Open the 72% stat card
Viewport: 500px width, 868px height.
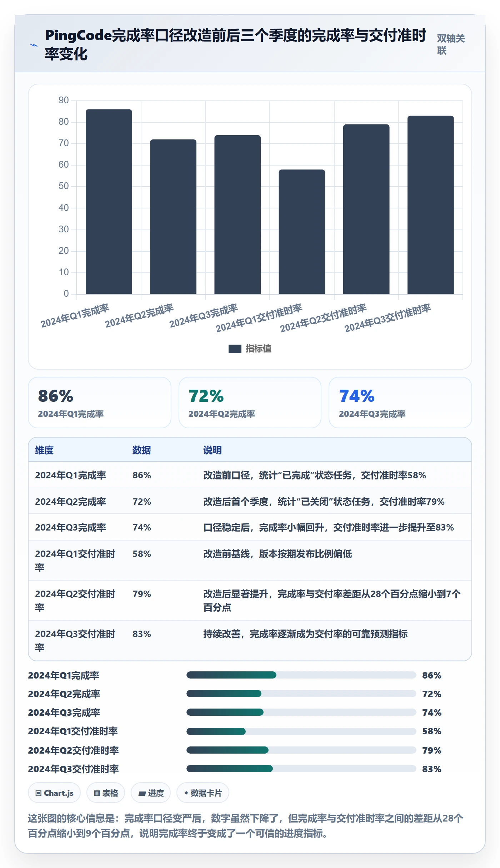(x=250, y=403)
